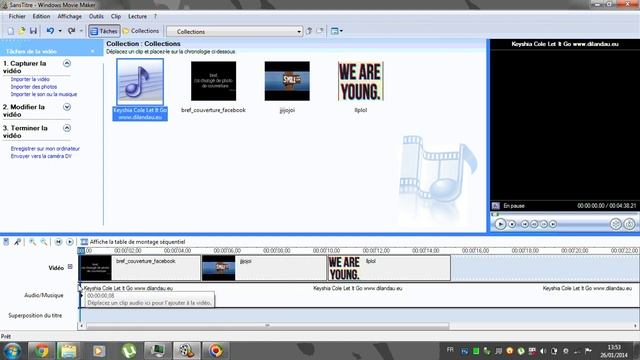Go up one collection level icon
The image size is (640, 360).
[309, 31]
